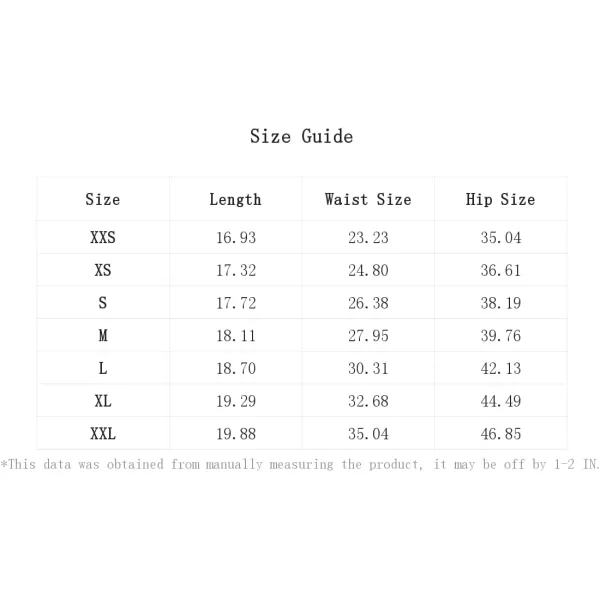Click the 18.70 length cell
The image size is (600, 600).
pyautogui.click(x=236, y=368)
